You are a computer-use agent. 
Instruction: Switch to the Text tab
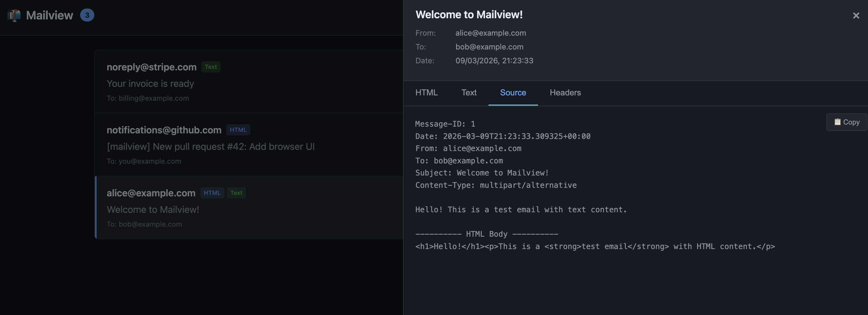point(469,92)
